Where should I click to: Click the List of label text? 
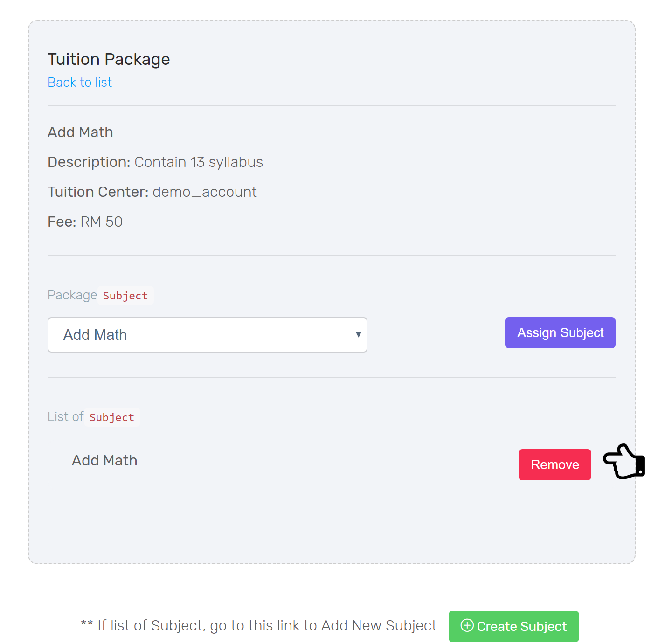[66, 416]
